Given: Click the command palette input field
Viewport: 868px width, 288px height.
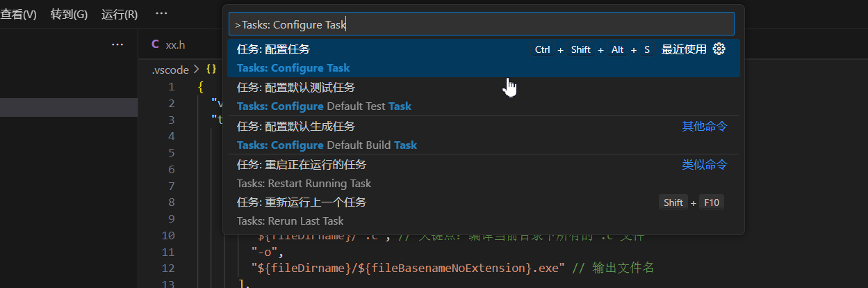Looking at the screenshot, I should 481,24.
